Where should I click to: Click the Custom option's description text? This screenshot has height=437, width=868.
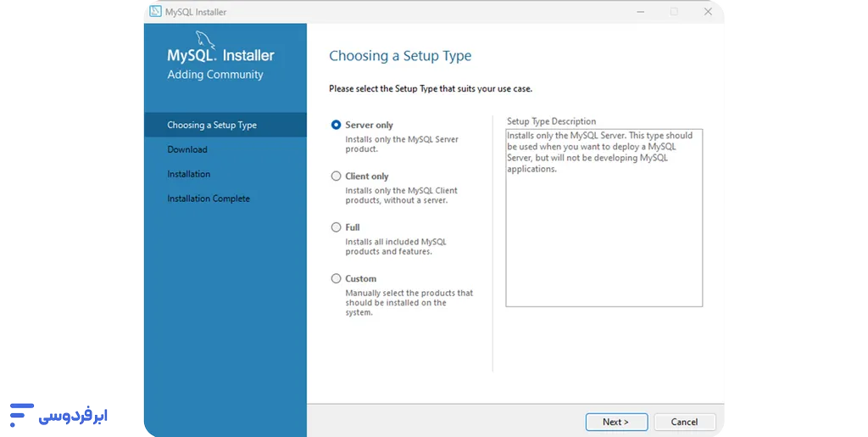tap(409, 303)
